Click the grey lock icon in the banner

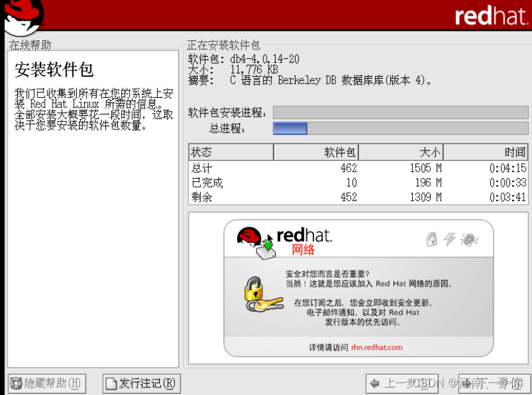[431, 239]
